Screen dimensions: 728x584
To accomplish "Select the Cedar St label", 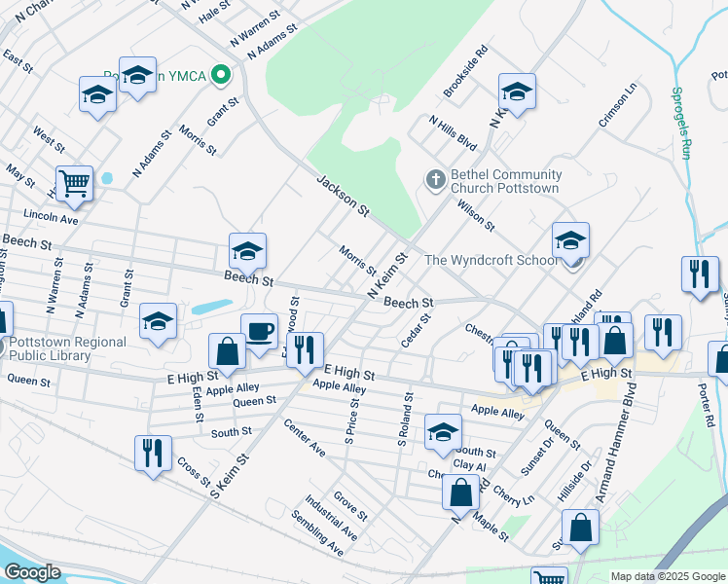I will (x=416, y=331).
